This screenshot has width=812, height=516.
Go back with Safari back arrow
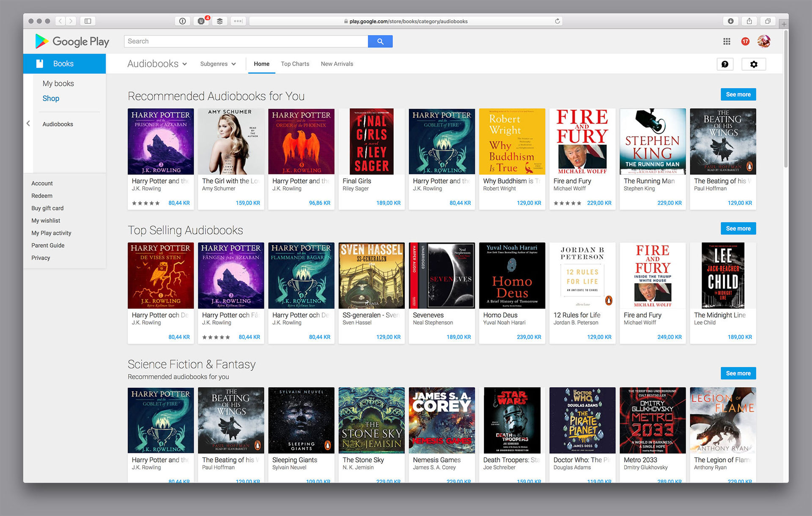coord(60,21)
